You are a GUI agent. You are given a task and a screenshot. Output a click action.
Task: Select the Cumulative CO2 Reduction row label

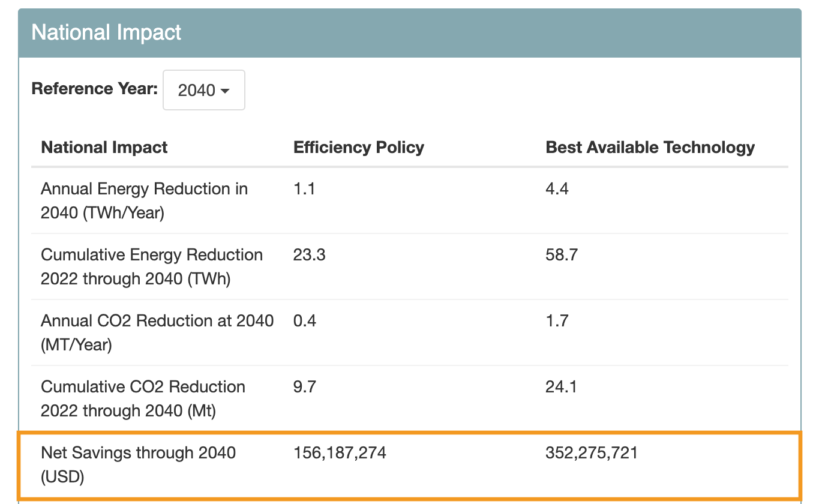coord(143,398)
